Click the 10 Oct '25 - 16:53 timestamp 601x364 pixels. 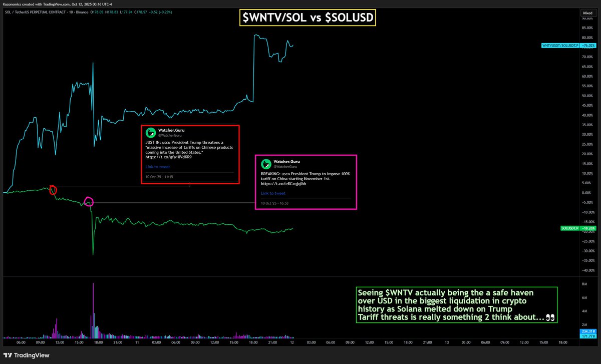[x=274, y=203]
